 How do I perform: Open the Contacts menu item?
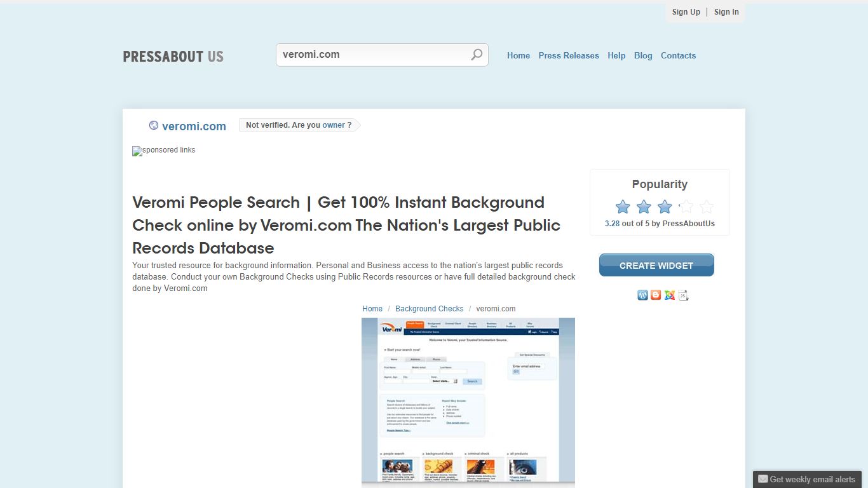tap(678, 55)
